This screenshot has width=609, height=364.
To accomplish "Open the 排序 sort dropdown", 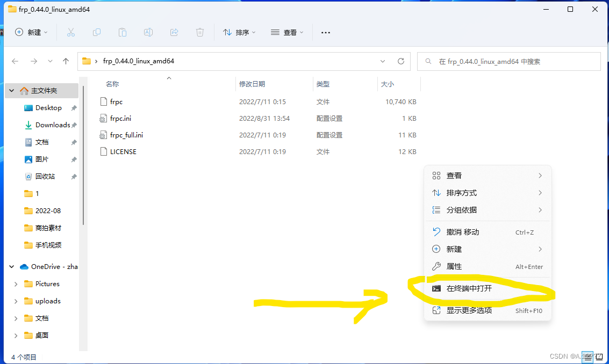I will [x=239, y=33].
